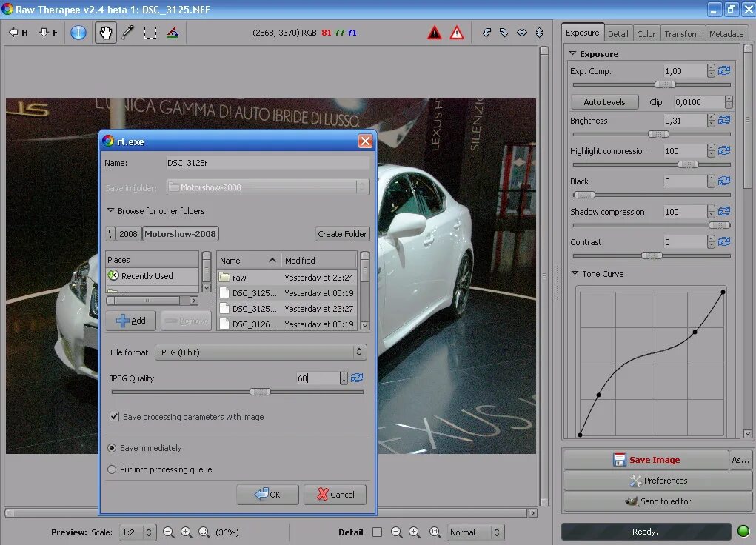Toggle the white clipped highlight warning icon

457,33
